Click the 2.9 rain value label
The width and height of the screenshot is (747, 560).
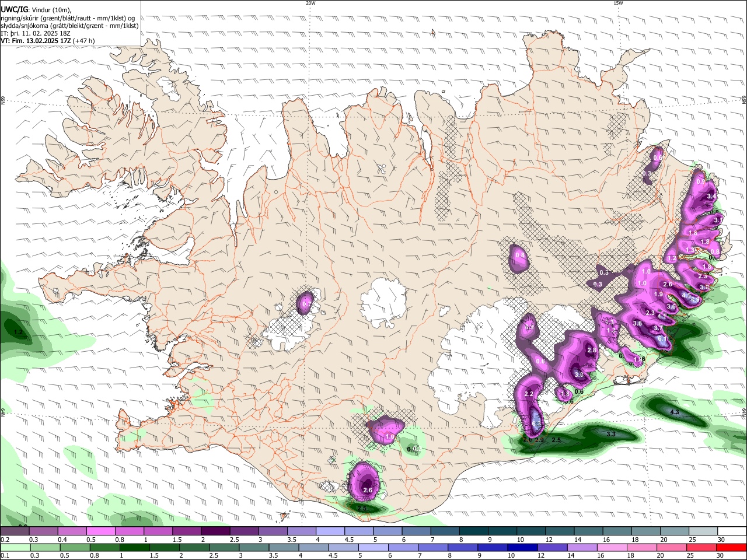coord(539,440)
